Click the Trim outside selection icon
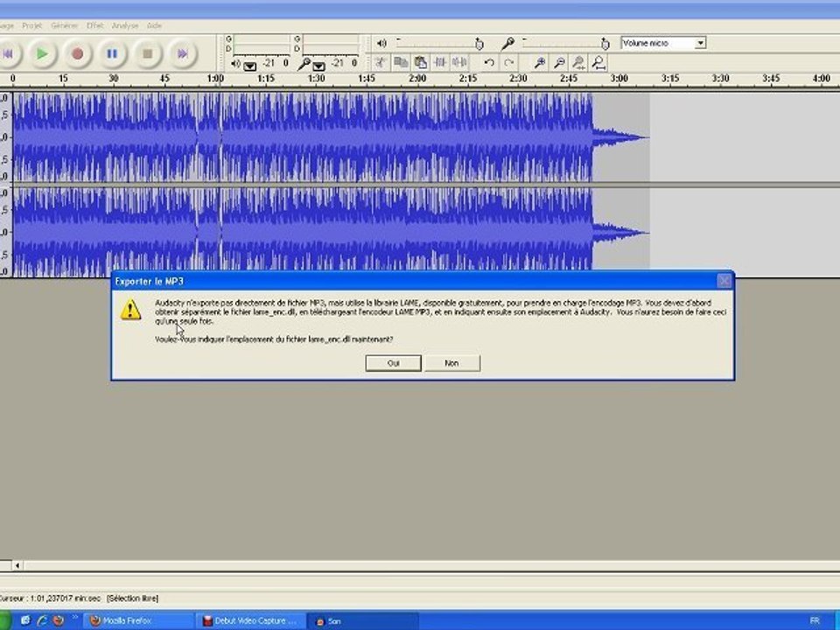The width and height of the screenshot is (840, 630). 440,63
